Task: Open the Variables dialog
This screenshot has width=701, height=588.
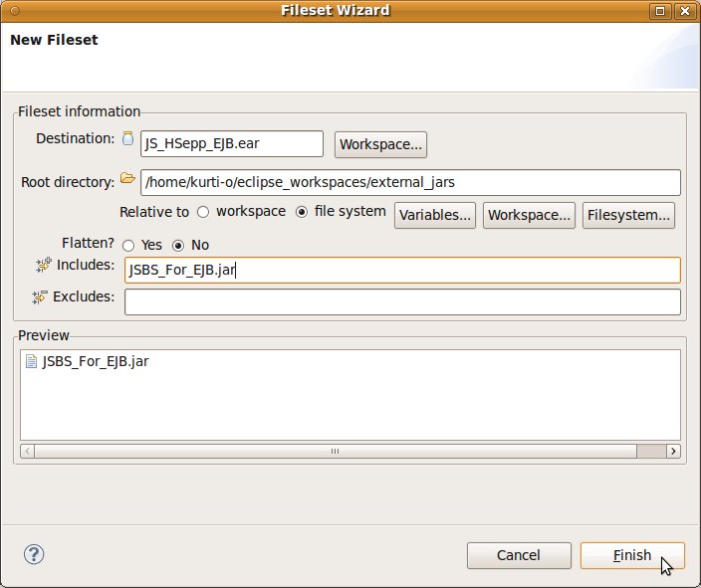Action: tap(435, 215)
